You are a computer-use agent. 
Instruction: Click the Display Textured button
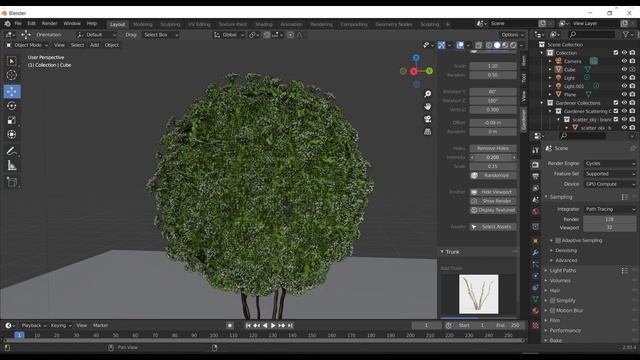[x=493, y=210]
